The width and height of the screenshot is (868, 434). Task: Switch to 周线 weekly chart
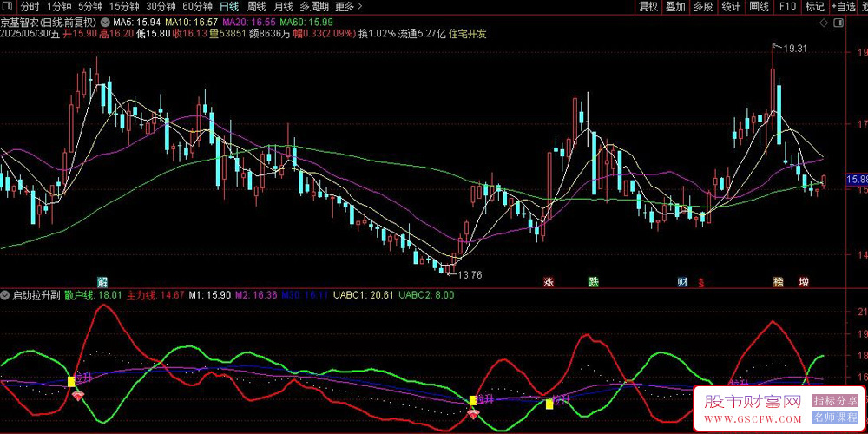tap(256, 7)
